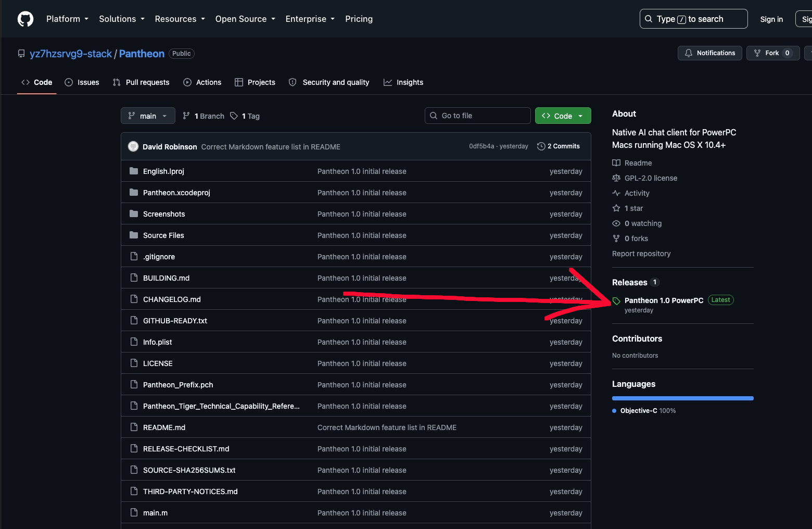The height and width of the screenshot is (529, 812).
Task: Click the file icon for LICENSE
Action: coord(134,363)
